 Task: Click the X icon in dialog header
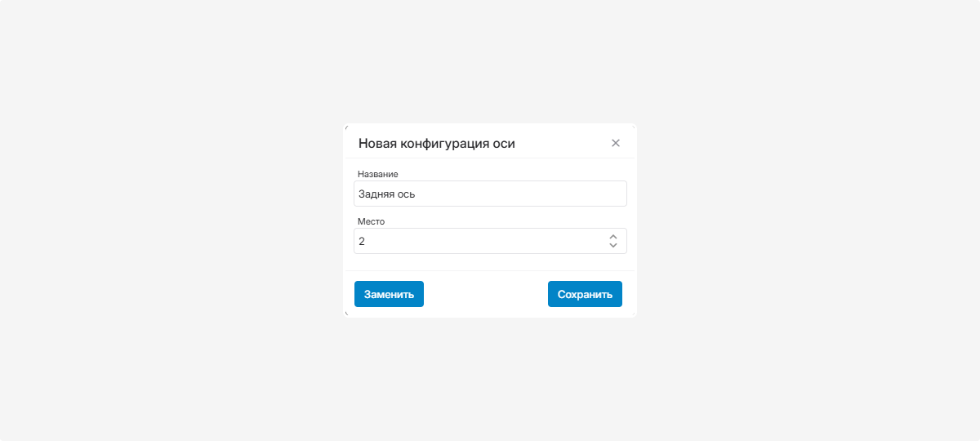(616, 143)
